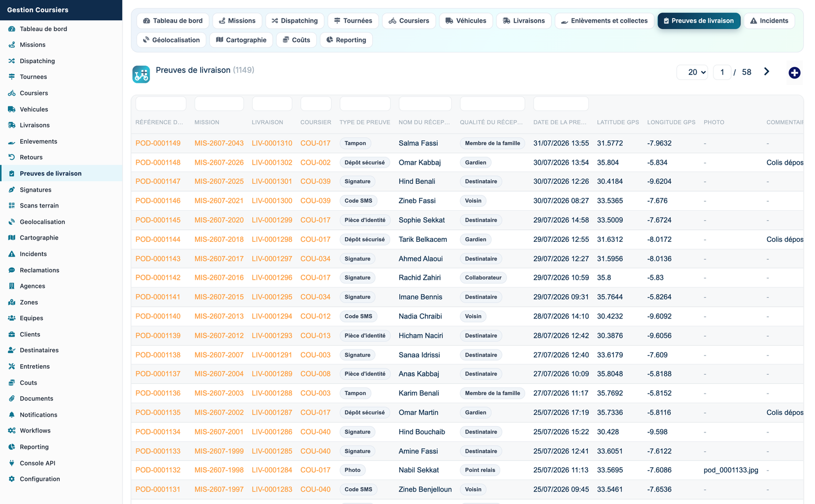Open courier link COU-039 for Hind Benali
The image size is (815, 504).
coord(315,182)
